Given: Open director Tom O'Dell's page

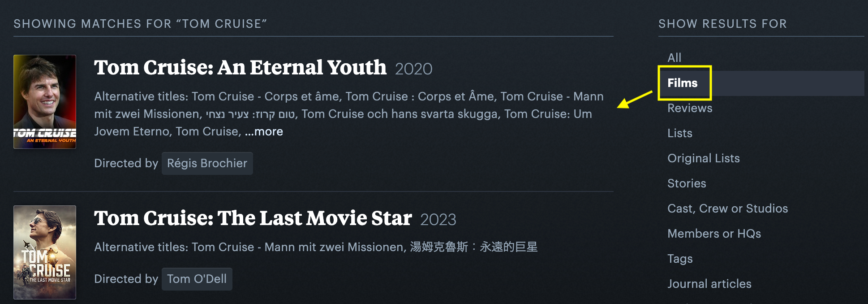Looking at the screenshot, I should [x=197, y=279].
